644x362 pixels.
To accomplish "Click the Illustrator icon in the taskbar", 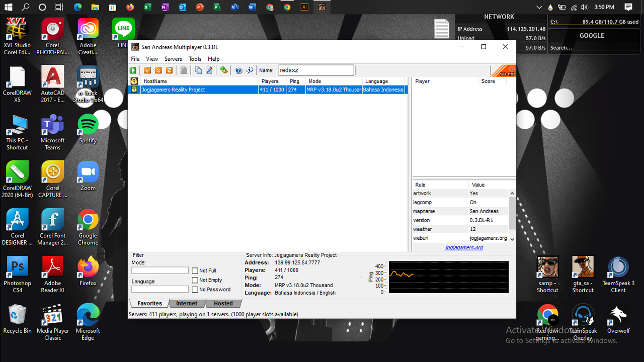I will click(304, 7).
